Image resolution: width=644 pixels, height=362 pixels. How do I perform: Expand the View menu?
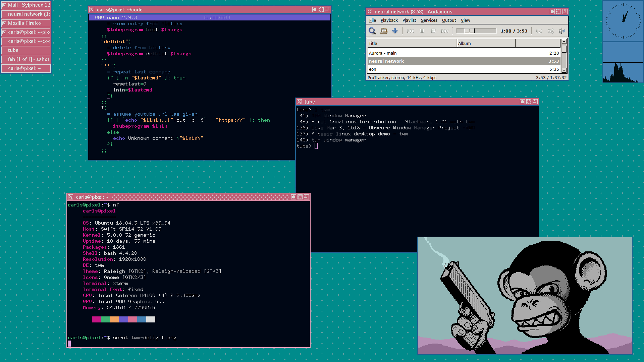pyautogui.click(x=465, y=20)
